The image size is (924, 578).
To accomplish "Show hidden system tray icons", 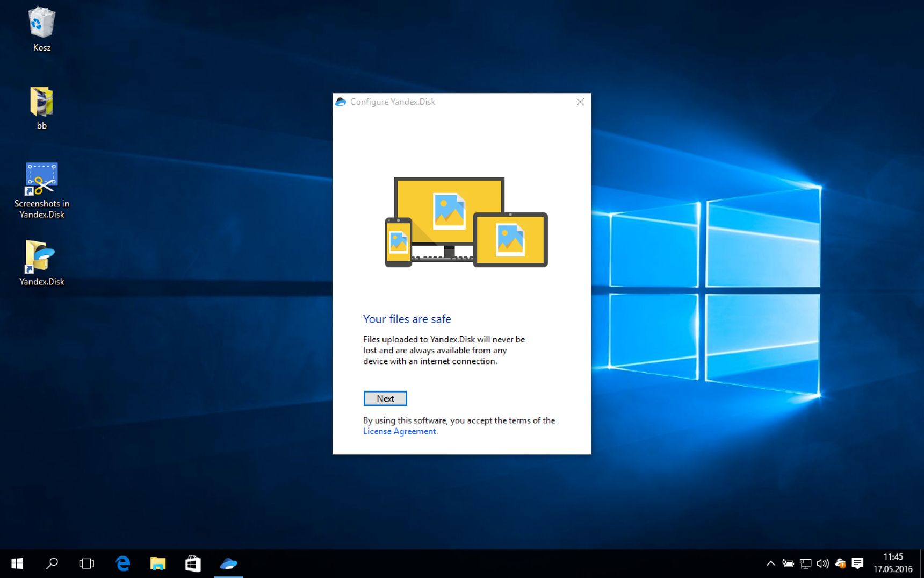I will 770,563.
